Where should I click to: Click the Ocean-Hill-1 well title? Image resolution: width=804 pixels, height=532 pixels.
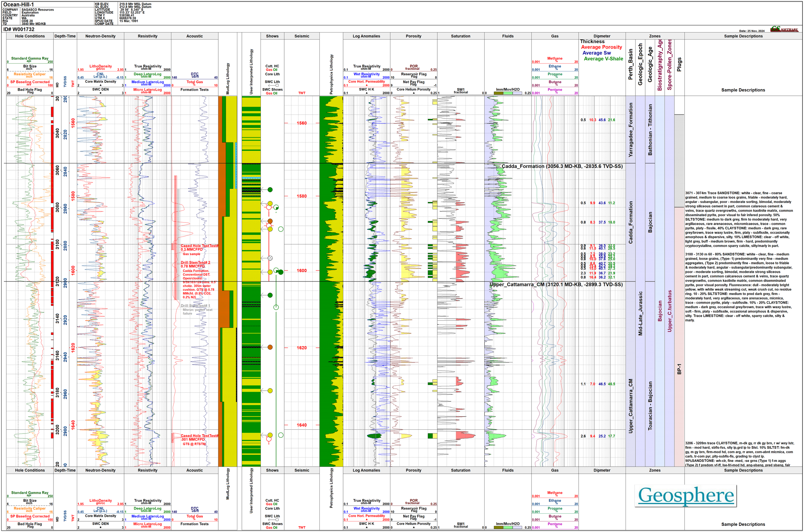point(18,5)
